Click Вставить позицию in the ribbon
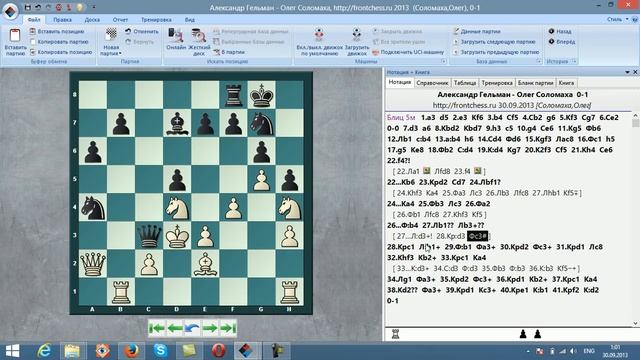The image size is (640, 360). click(x=57, y=31)
